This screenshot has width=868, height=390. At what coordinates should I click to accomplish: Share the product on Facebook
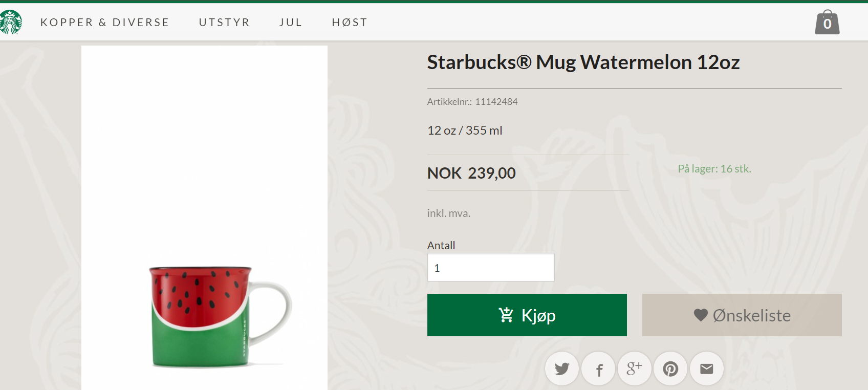pos(598,369)
